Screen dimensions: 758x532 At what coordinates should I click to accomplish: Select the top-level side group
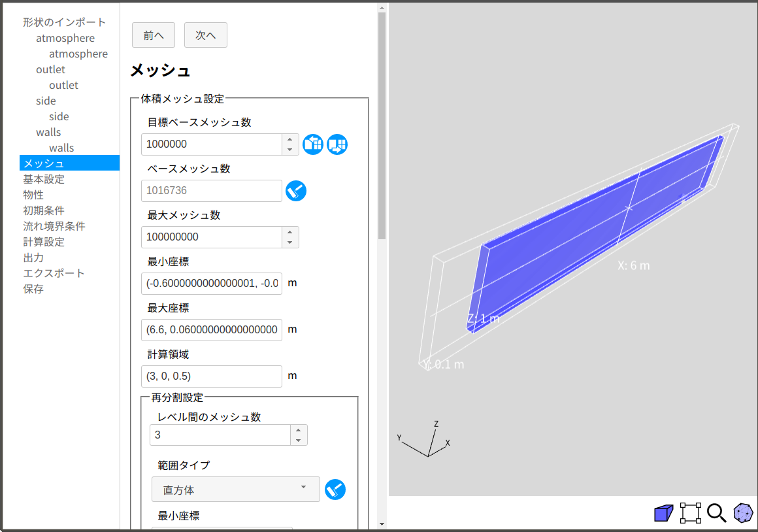click(46, 101)
